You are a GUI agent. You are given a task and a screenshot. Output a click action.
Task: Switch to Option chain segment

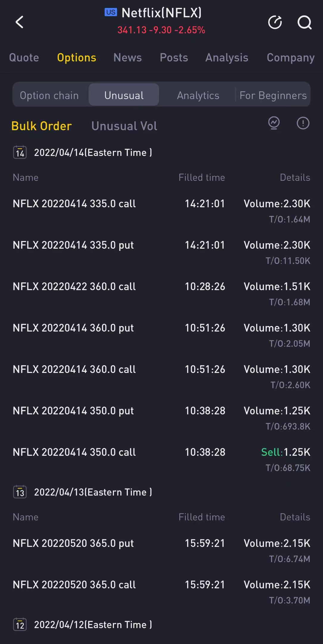coord(49,95)
